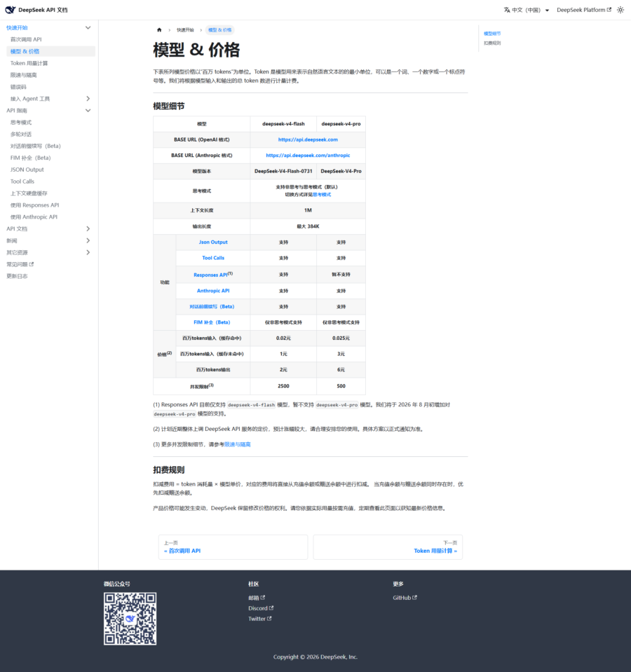Viewport: 631px width, 672px height.
Task: Open FIM 补全 (Beta) sidebar page
Action: (30, 158)
